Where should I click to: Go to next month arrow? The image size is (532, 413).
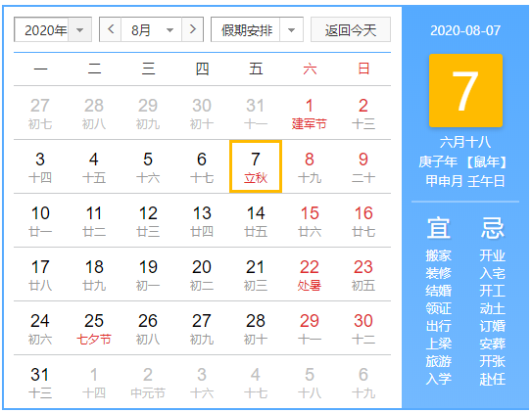(x=192, y=29)
